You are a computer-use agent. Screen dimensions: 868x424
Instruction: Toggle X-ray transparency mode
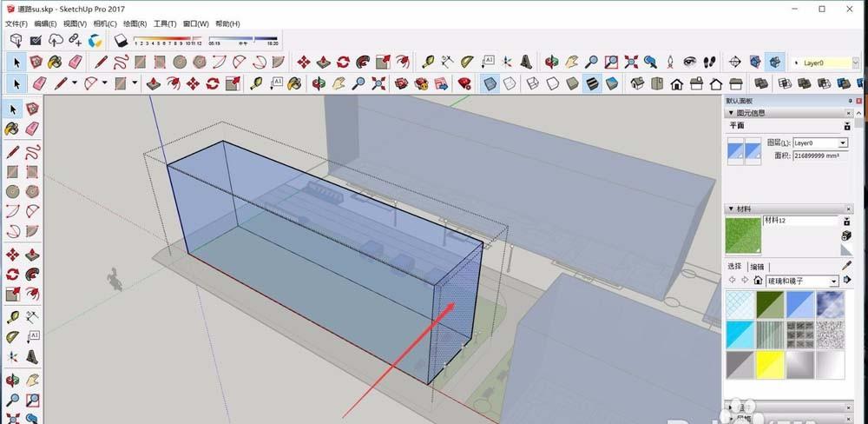click(490, 83)
